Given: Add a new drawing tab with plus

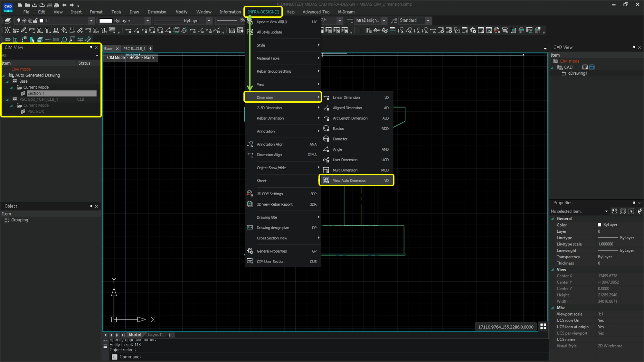Looking at the screenshot, I should 150,49.
